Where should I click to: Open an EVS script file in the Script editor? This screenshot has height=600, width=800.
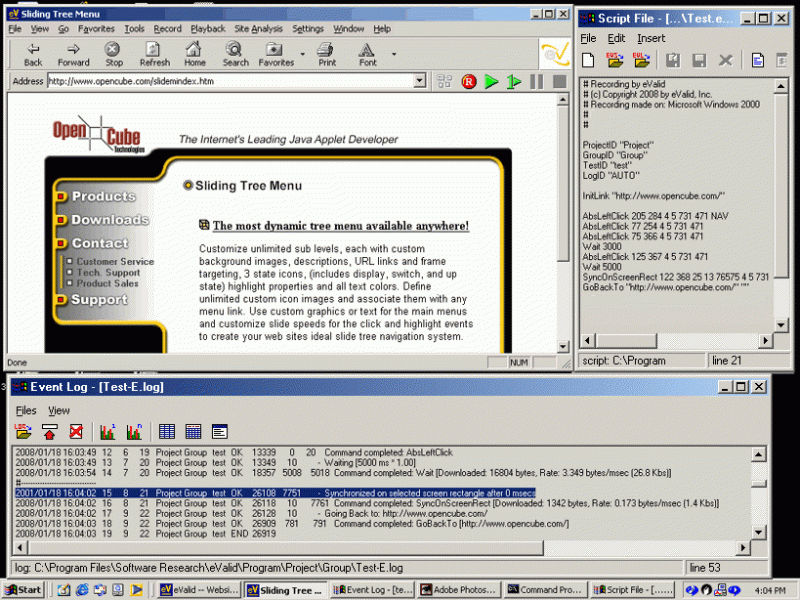614,59
